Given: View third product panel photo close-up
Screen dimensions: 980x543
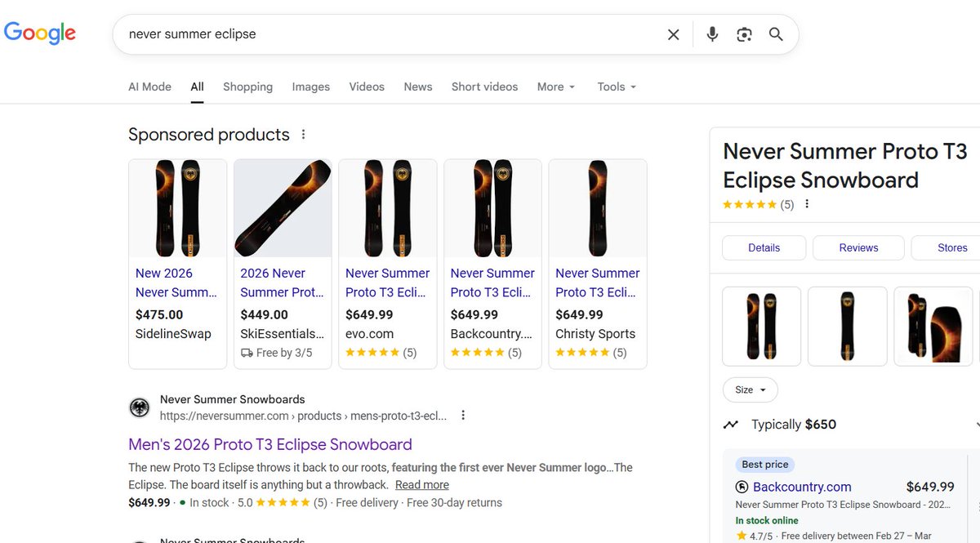Looking at the screenshot, I should (x=933, y=326).
